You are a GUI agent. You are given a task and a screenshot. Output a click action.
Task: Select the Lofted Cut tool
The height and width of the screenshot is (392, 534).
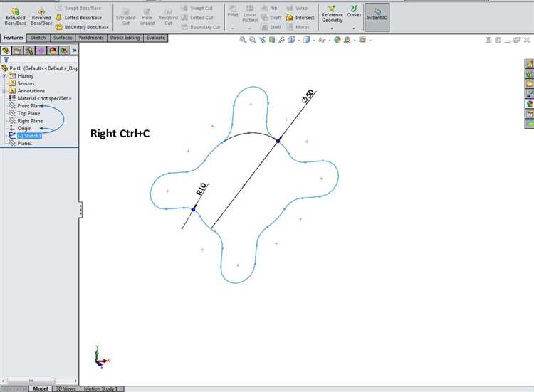tap(197, 17)
